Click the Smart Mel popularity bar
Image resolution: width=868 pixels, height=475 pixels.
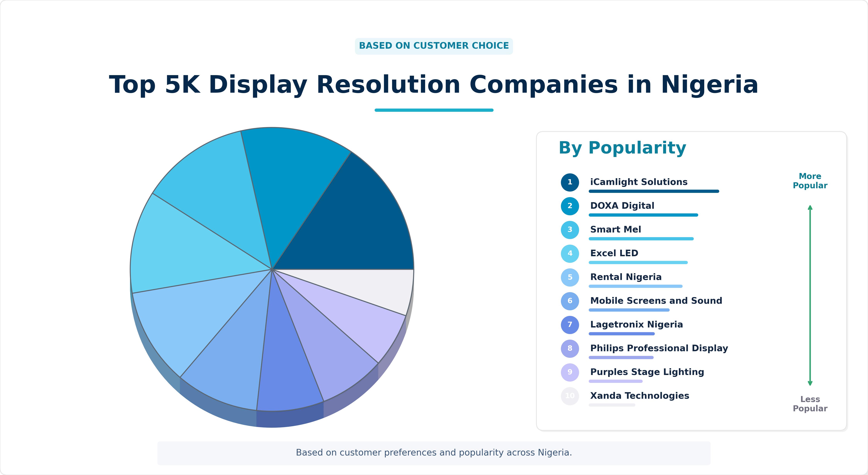(641, 239)
